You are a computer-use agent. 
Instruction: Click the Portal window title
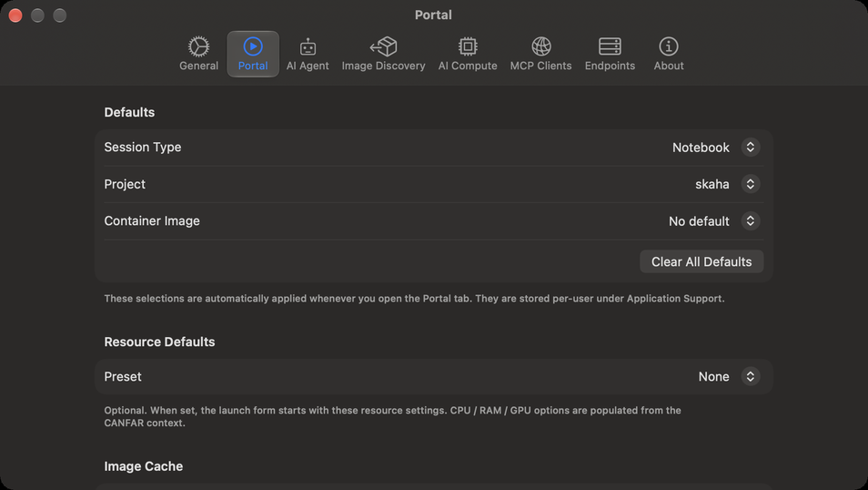coord(433,15)
